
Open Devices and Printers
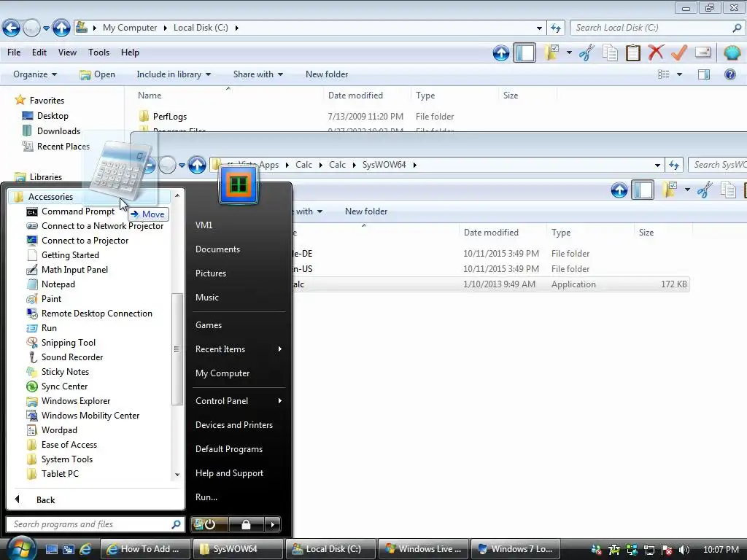tap(234, 425)
